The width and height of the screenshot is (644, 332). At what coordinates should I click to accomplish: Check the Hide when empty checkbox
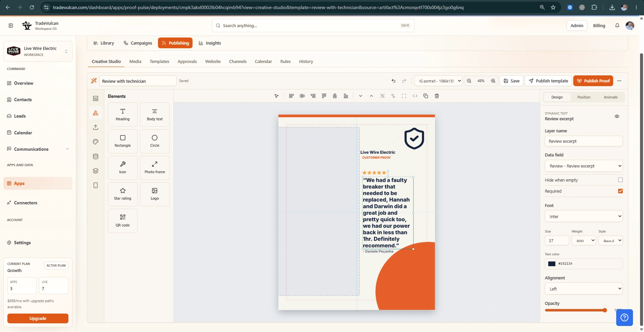[x=621, y=180]
